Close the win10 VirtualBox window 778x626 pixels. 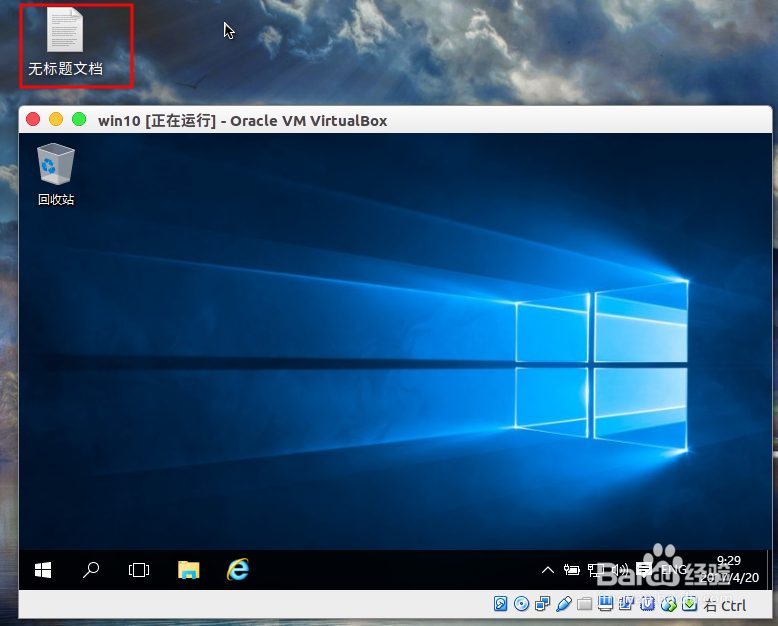(33, 120)
